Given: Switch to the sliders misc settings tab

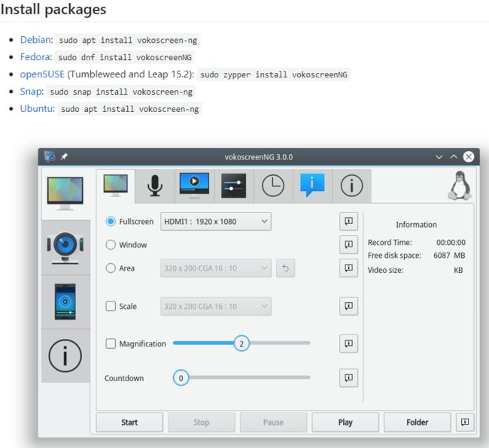Looking at the screenshot, I should tap(233, 186).
